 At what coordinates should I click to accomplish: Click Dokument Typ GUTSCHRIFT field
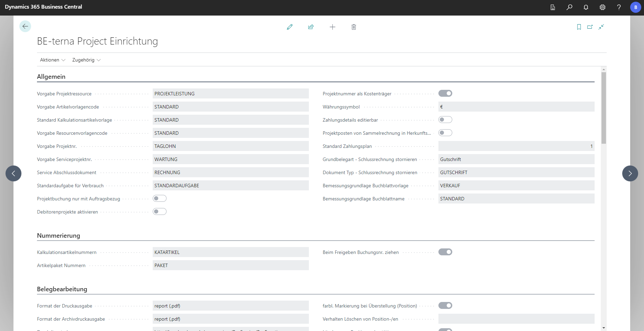[517, 172]
